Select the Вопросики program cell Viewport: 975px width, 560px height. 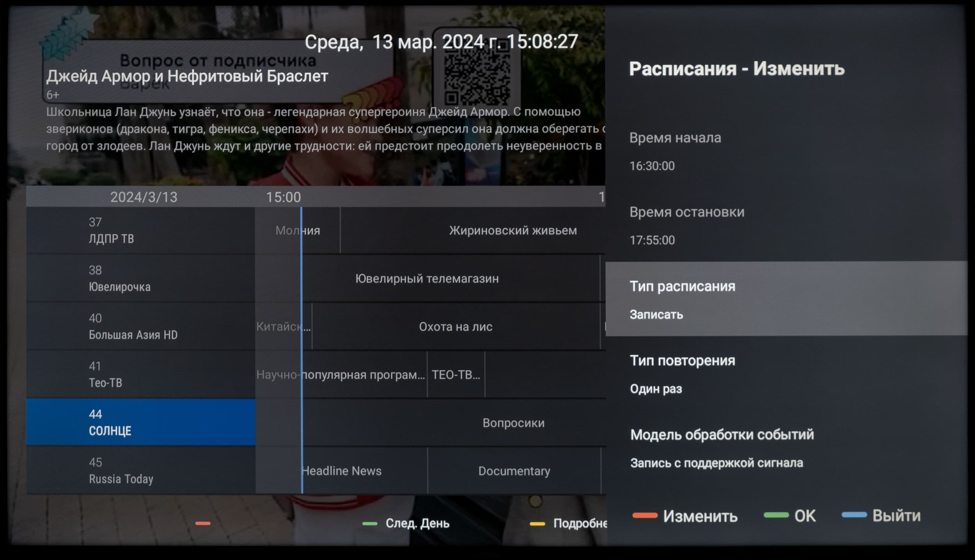coord(513,423)
